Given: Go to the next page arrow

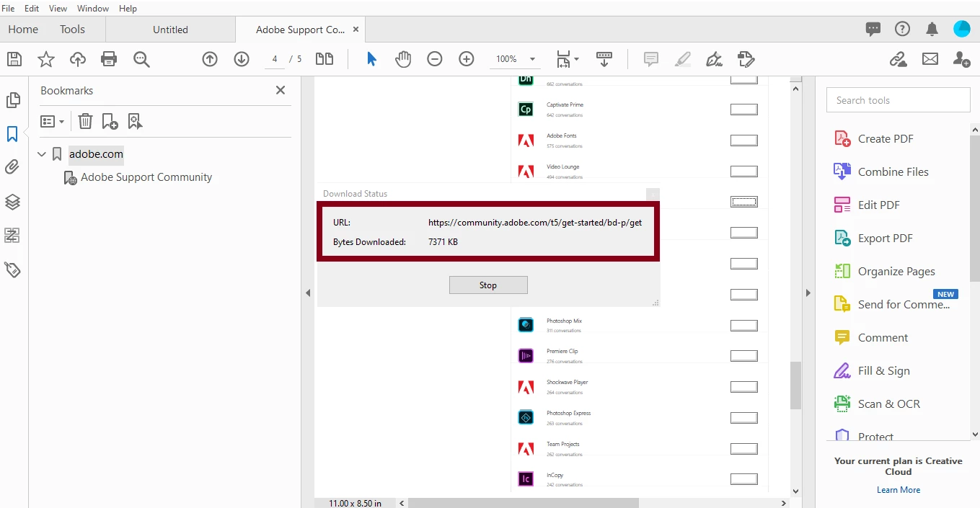Looking at the screenshot, I should [242, 59].
